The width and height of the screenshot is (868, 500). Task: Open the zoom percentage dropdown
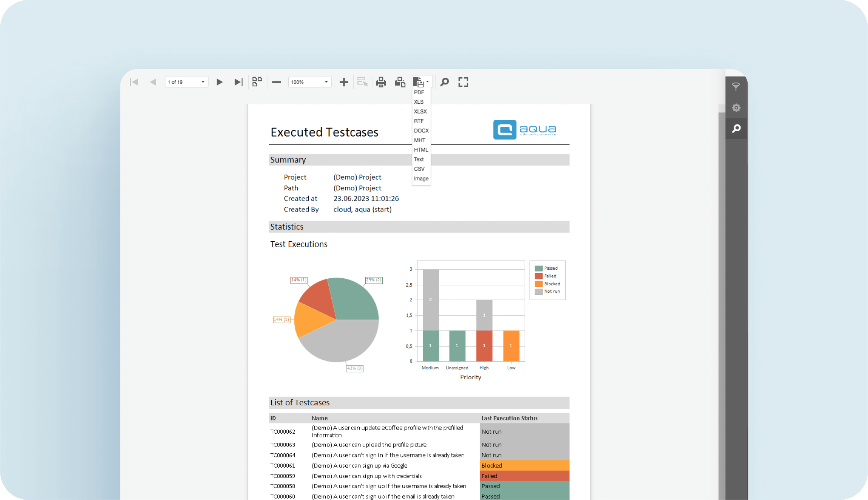coord(325,82)
